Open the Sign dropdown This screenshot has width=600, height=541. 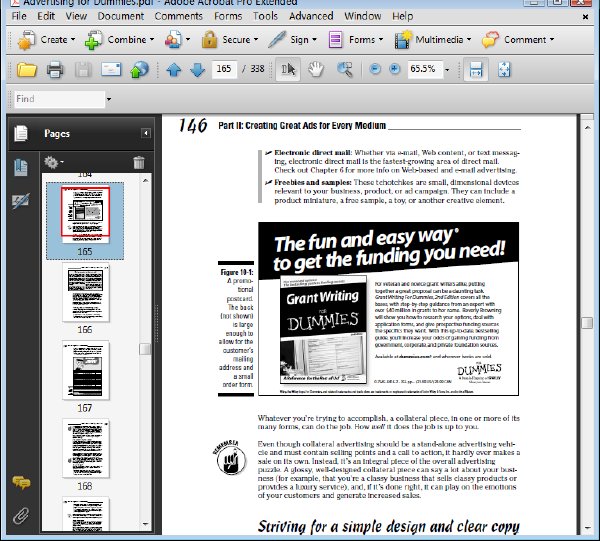tap(293, 40)
